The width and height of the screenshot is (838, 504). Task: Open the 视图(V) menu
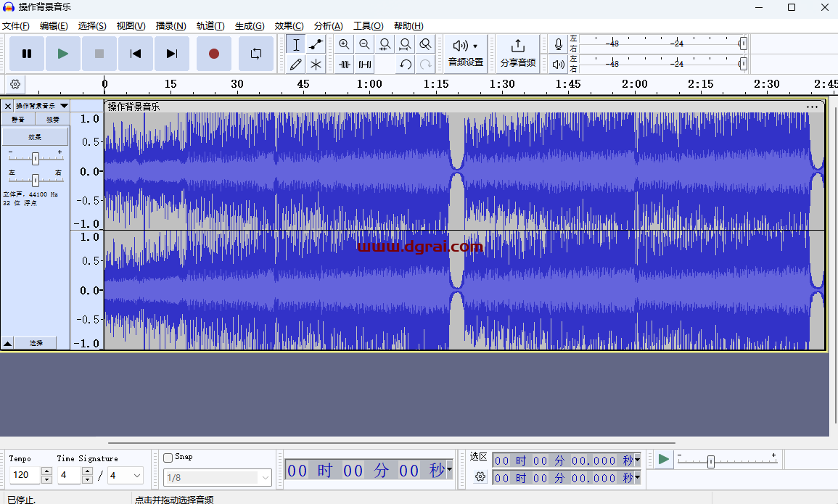tap(131, 25)
